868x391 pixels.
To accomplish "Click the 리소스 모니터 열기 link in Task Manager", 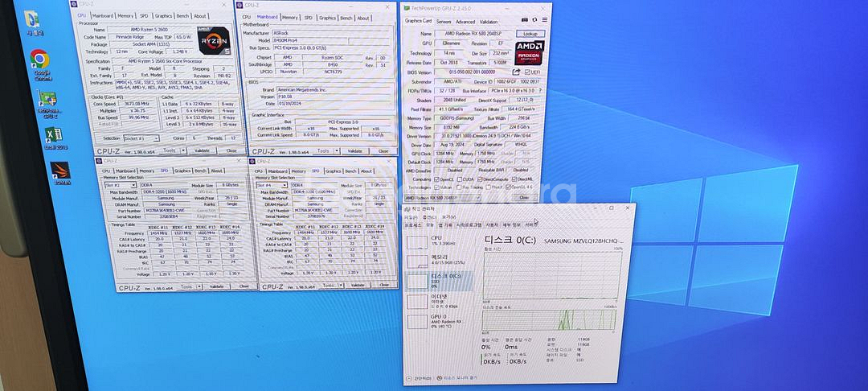I will [460, 377].
